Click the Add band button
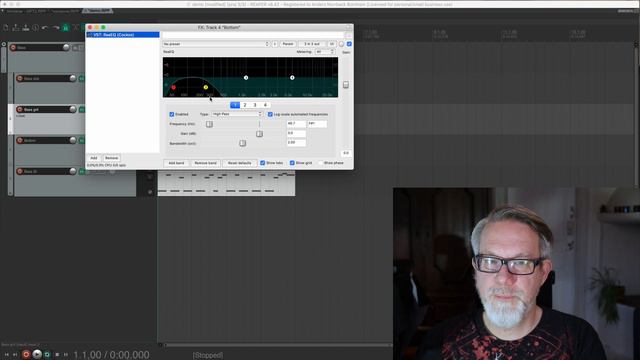Viewport: 640px width, 360px height. pyautogui.click(x=176, y=163)
